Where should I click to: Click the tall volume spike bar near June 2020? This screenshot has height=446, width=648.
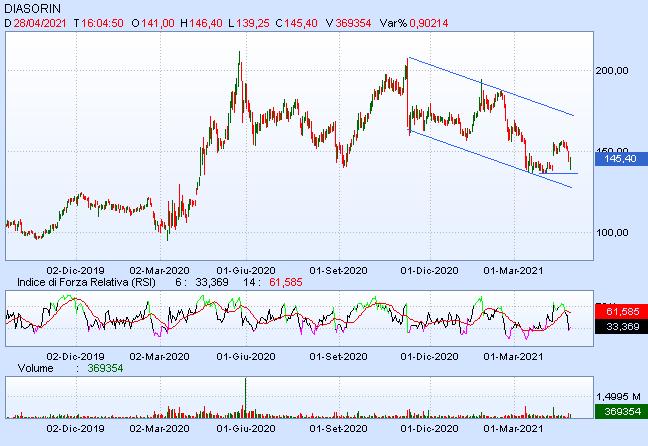(x=245, y=398)
